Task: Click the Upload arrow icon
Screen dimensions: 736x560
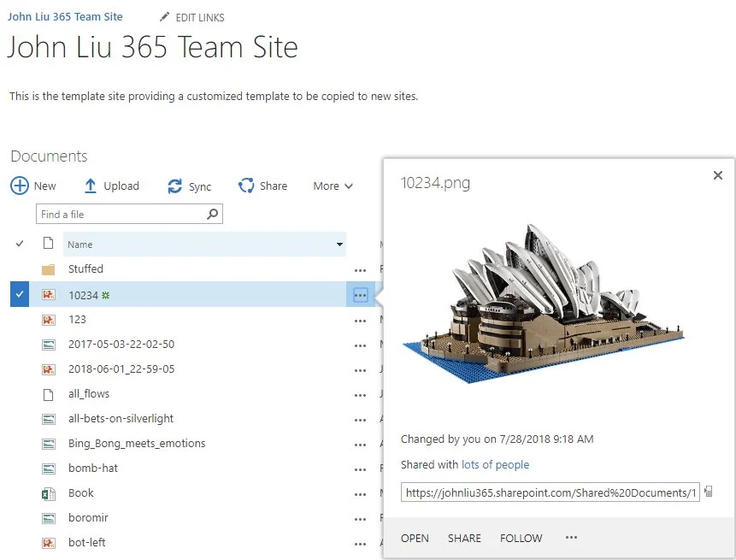Action: (91, 186)
